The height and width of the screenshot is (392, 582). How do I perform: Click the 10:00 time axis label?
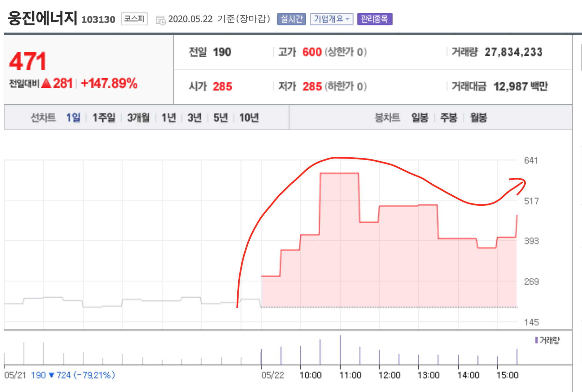(x=310, y=375)
